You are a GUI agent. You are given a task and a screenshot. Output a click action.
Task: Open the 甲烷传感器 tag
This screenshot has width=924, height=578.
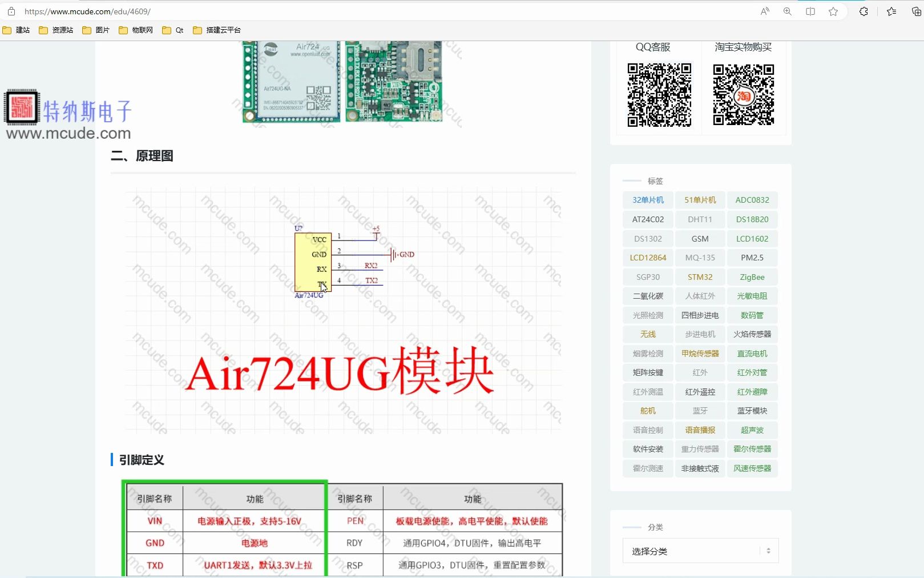tap(700, 354)
